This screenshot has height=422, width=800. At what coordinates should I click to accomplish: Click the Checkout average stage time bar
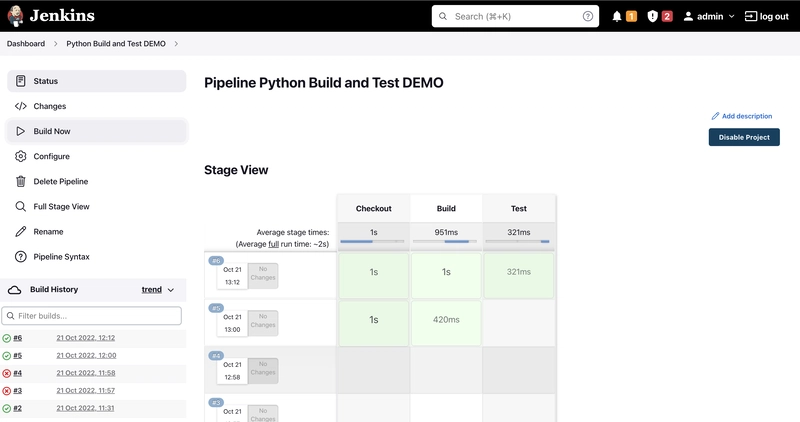coord(373,241)
